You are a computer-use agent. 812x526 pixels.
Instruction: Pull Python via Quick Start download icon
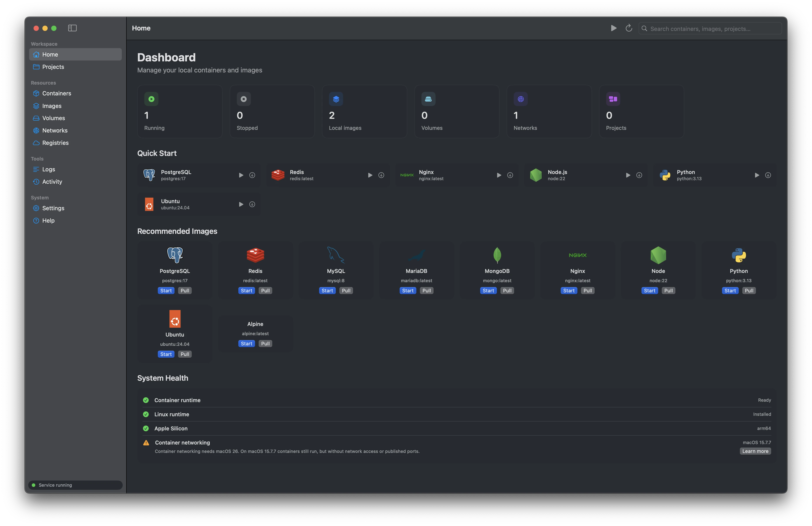(768, 175)
